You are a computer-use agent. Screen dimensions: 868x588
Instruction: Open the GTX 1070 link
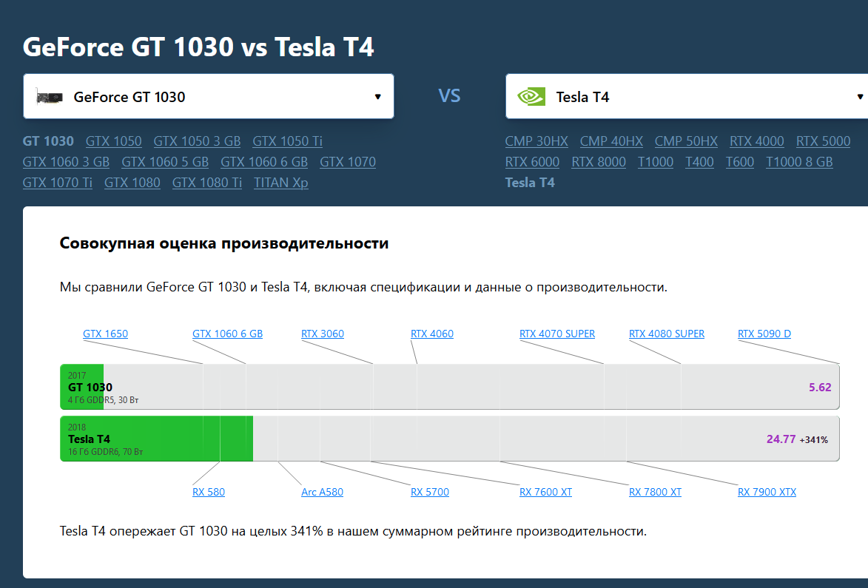click(x=348, y=162)
